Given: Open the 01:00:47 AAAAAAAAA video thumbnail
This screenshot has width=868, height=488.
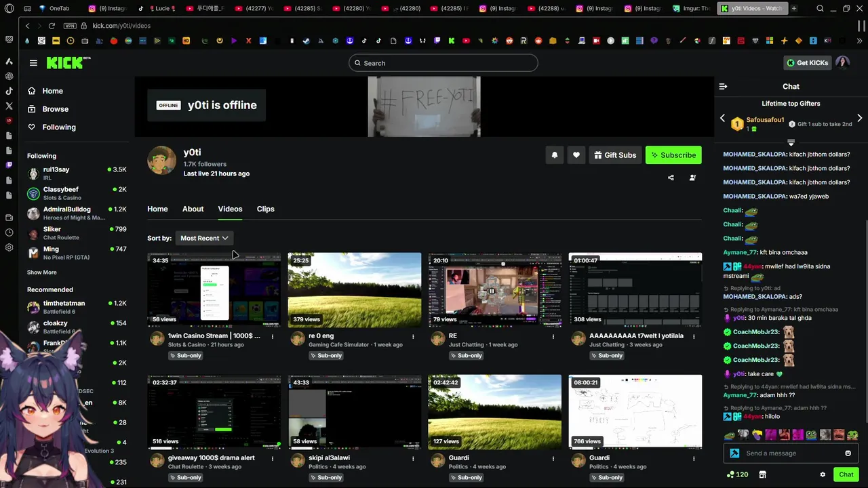Looking at the screenshot, I should (x=635, y=289).
